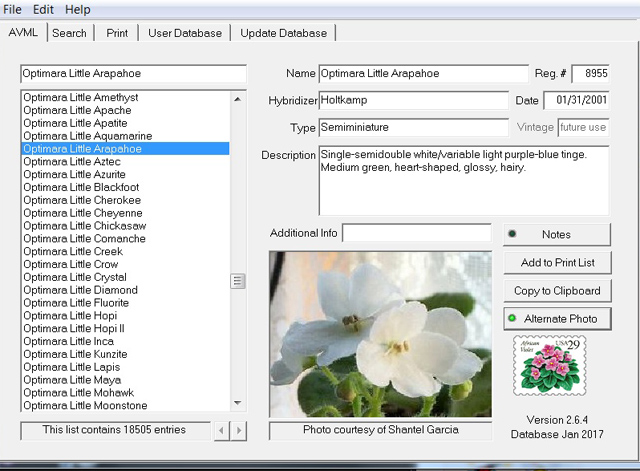This screenshot has width=640, height=471.
Task: Select Optimara Little Apatite in list
Action: coord(125,123)
